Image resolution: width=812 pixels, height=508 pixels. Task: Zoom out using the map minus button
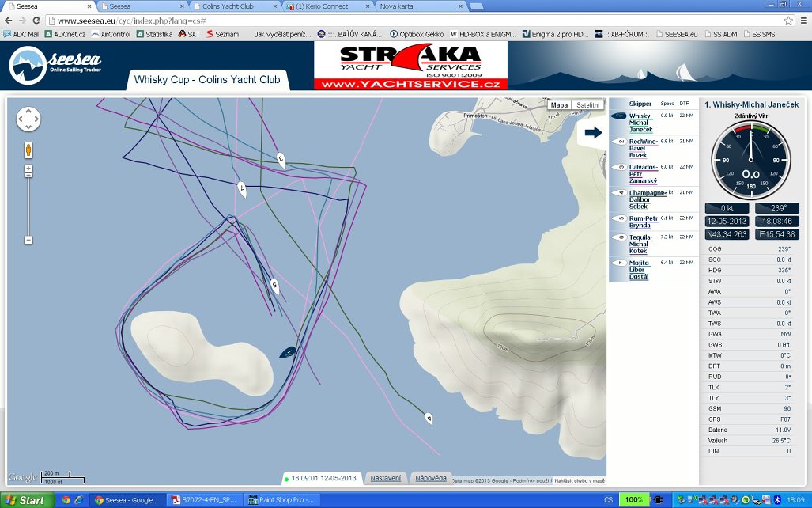point(28,240)
